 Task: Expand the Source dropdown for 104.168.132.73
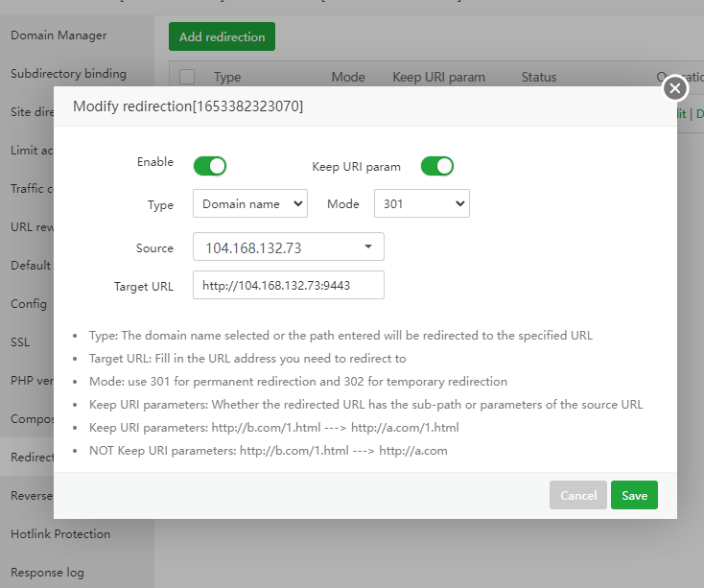click(288, 247)
